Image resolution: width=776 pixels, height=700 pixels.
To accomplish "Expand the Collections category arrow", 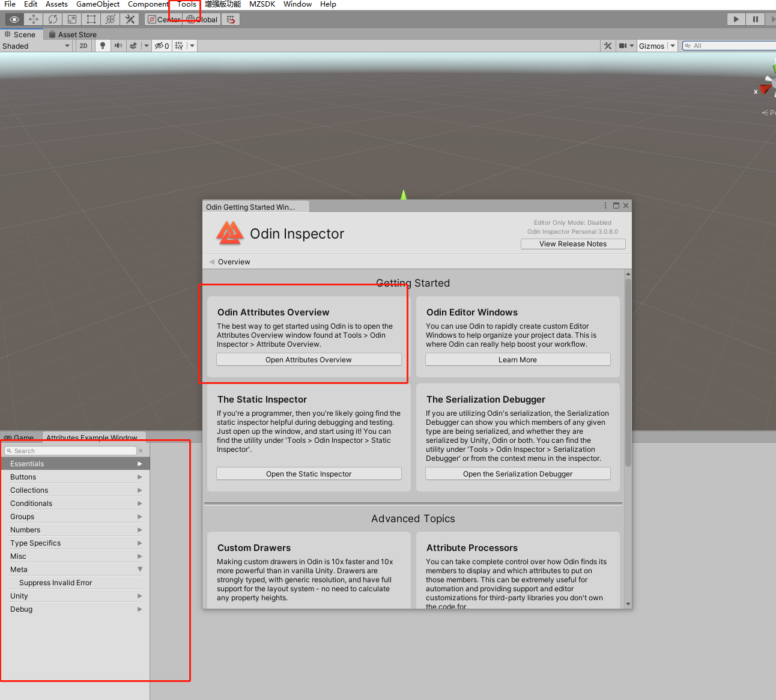I will (x=140, y=490).
